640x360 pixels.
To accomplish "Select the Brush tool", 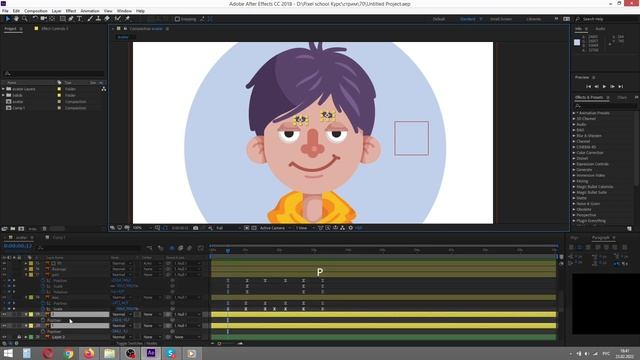I will (90, 19).
